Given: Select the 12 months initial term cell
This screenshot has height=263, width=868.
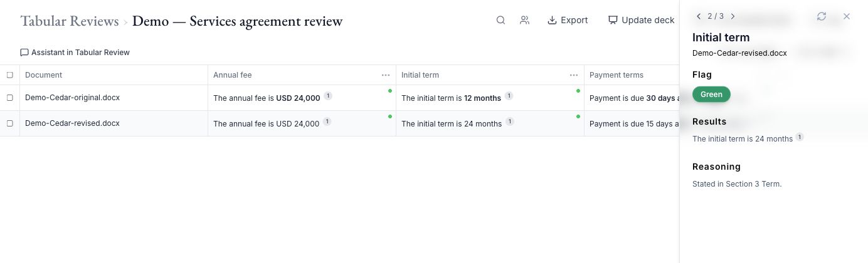Looking at the screenshot, I should [490, 98].
